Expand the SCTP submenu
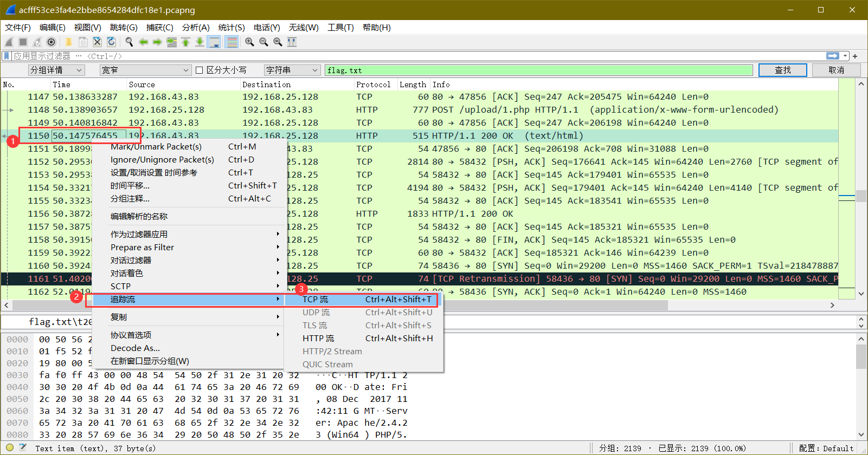This screenshot has width=868, height=455. 189,286
